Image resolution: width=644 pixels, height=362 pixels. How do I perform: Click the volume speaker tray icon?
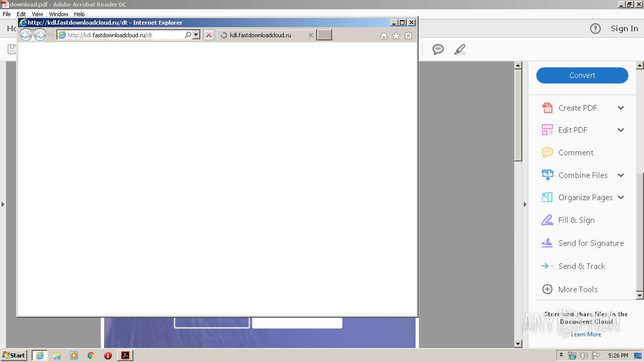pyautogui.click(x=584, y=355)
